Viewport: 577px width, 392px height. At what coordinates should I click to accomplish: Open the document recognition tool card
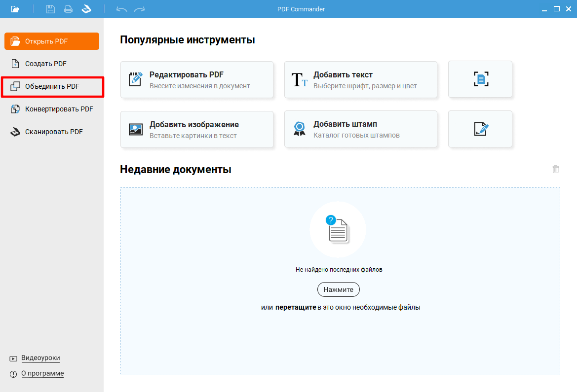480,79
